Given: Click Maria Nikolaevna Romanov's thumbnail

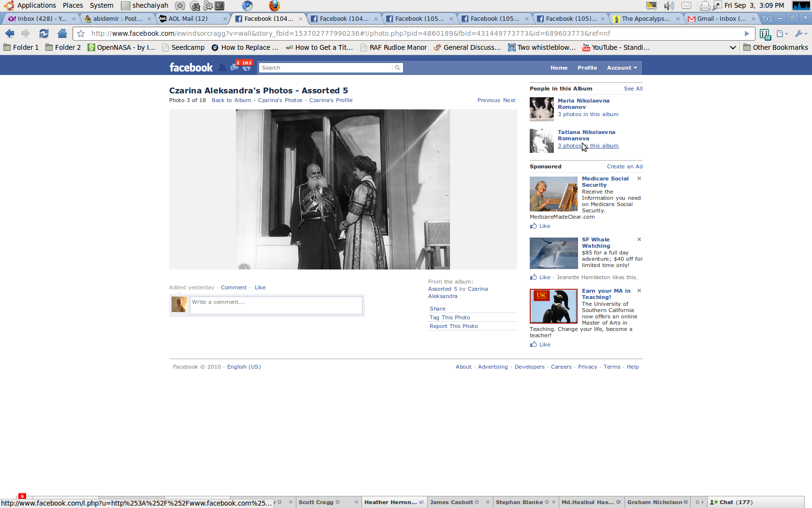Looking at the screenshot, I should 541,109.
